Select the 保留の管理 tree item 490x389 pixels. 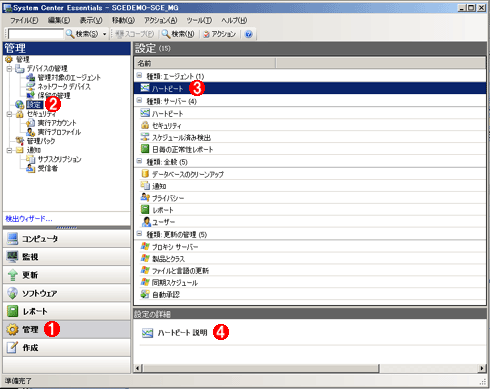pos(54,96)
